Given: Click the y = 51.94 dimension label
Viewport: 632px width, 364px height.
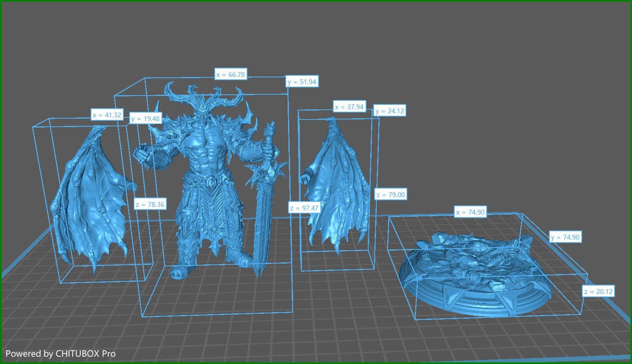Looking at the screenshot, I should point(302,82).
